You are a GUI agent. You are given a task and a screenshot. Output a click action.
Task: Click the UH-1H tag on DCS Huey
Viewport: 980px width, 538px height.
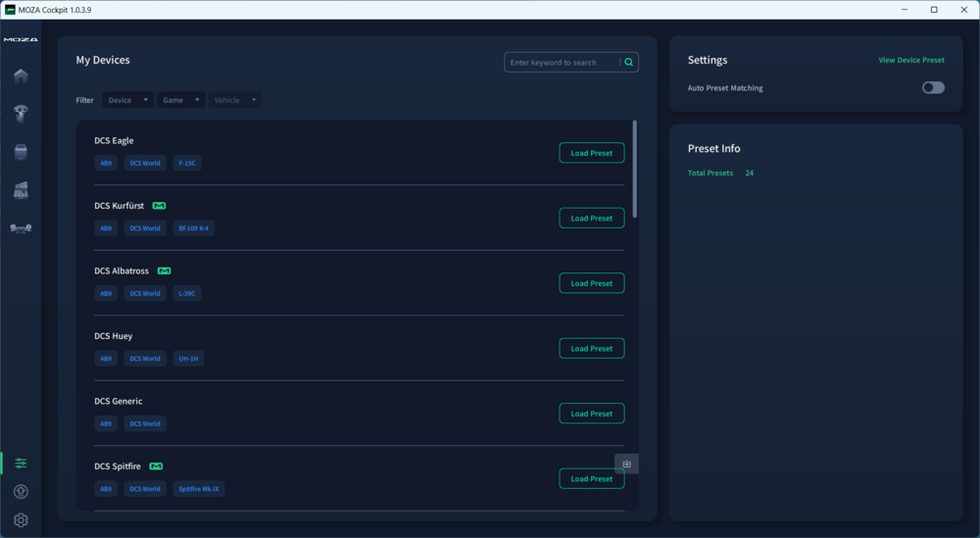[188, 359]
